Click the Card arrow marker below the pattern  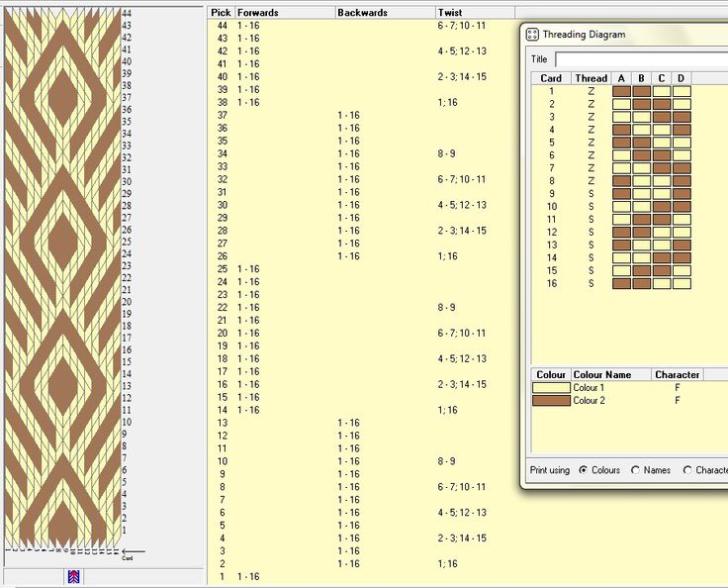(134, 553)
